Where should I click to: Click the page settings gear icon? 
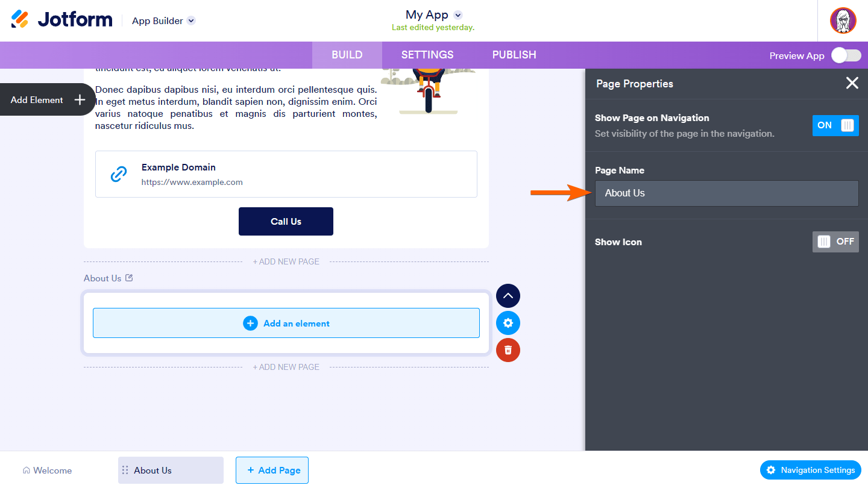pos(508,323)
